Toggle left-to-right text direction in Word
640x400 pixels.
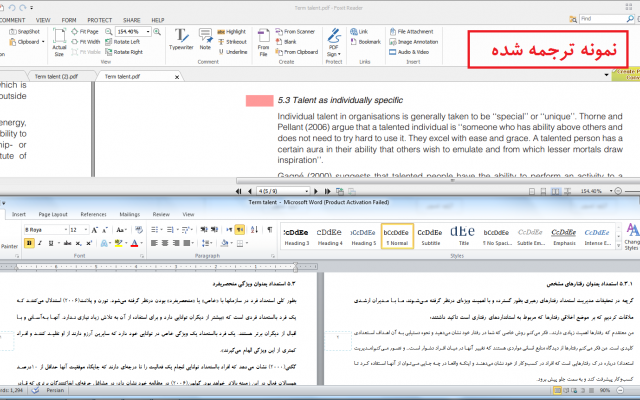[x=229, y=230]
